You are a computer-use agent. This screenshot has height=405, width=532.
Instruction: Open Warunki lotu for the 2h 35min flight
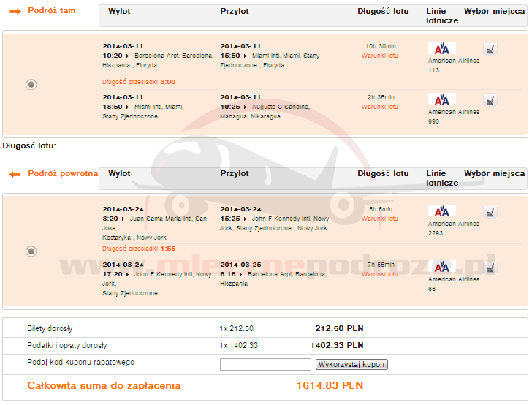[379, 107]
